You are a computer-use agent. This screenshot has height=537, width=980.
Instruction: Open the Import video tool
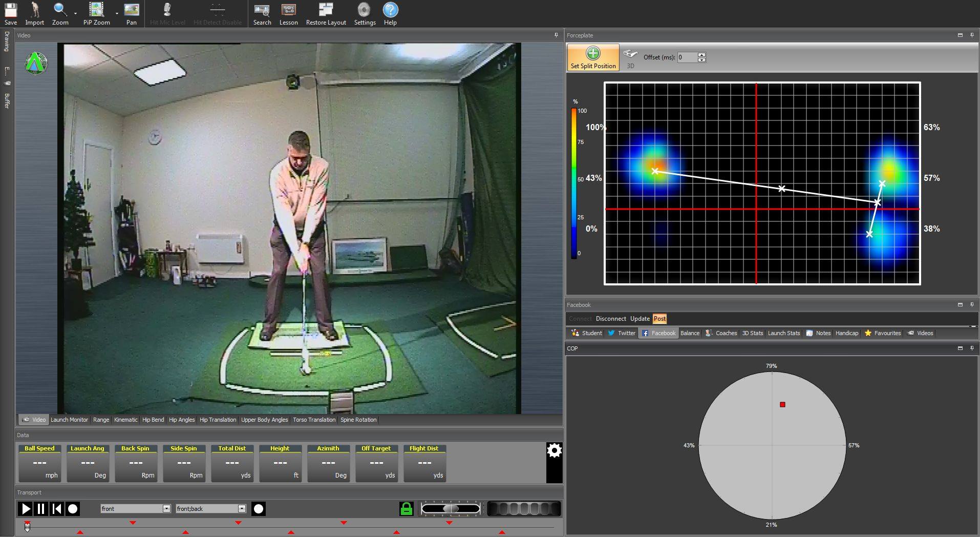(x=35, y=14)
